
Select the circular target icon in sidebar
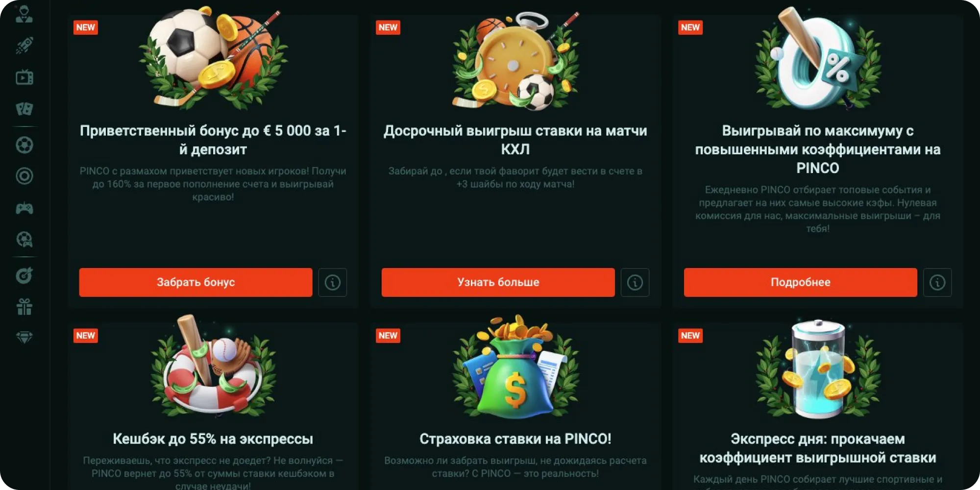[x=24, y=176]
